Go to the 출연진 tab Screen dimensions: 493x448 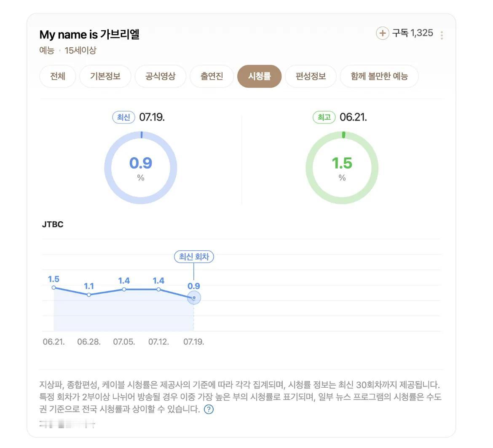[x=212, y=76]
